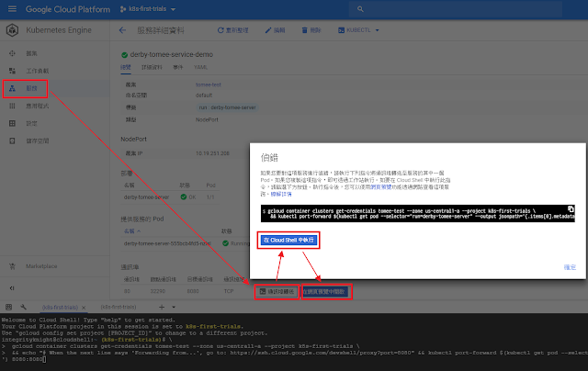
Task: Collapse the sidebar with the chevron arrow
Action: click(x=12, y=288)
